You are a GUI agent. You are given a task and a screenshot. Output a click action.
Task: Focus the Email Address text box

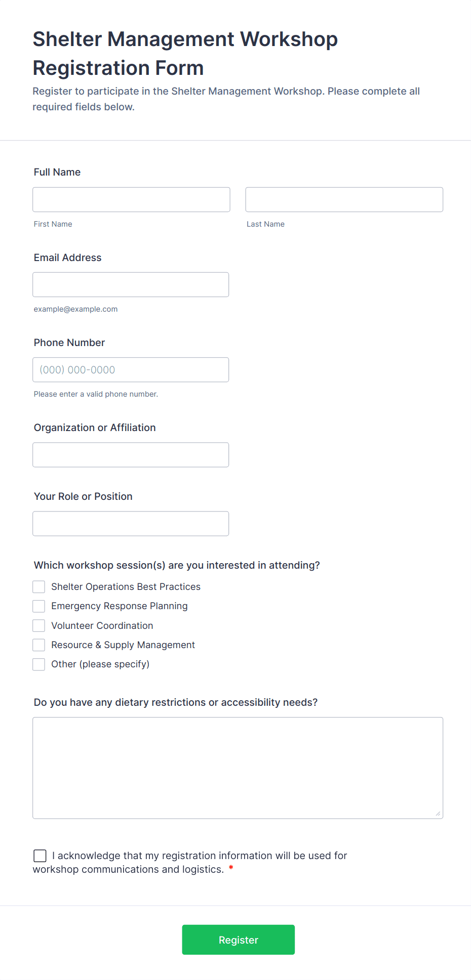[131, 285]
